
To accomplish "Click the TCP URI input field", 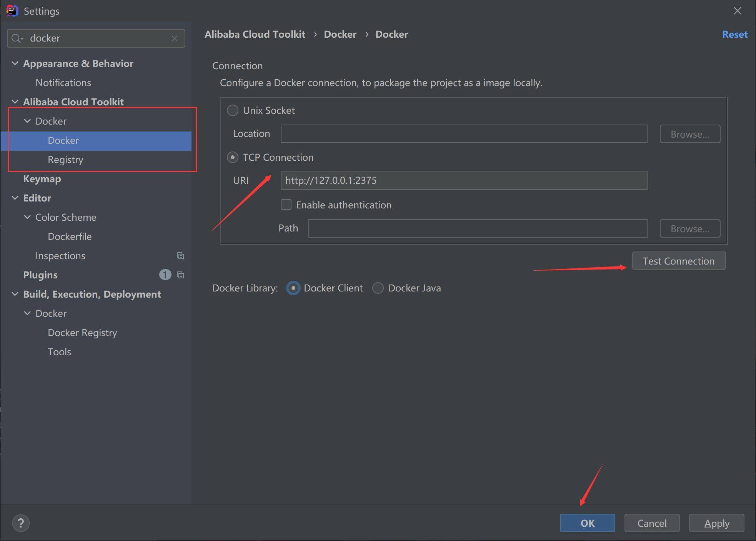I will click(463, 181).
